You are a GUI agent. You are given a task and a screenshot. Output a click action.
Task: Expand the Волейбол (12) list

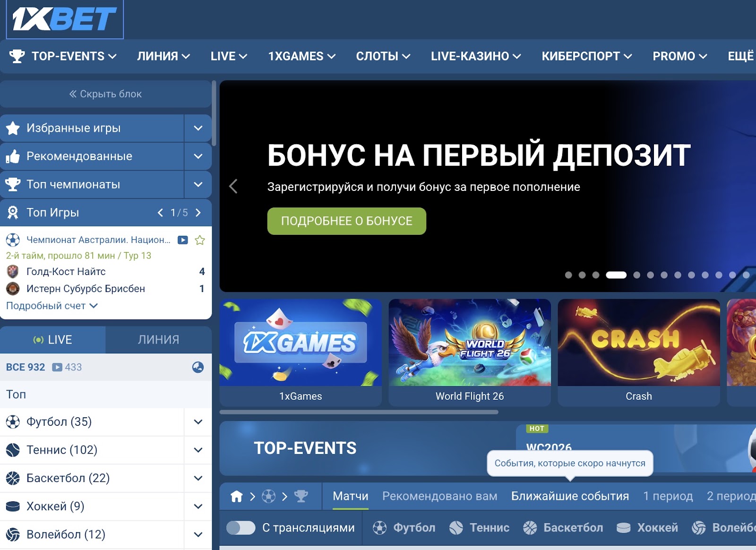198,534
